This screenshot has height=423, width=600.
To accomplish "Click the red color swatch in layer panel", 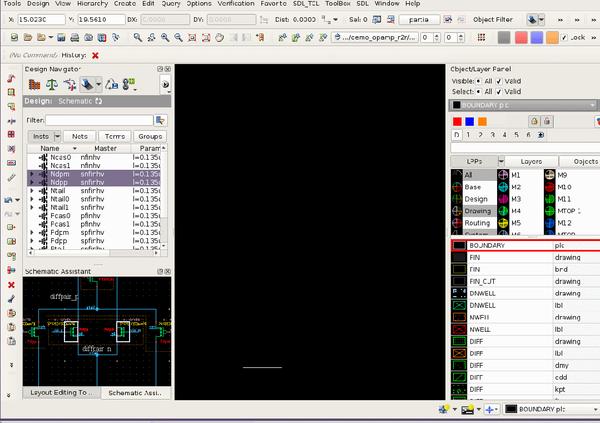I will tap(457, 121).
